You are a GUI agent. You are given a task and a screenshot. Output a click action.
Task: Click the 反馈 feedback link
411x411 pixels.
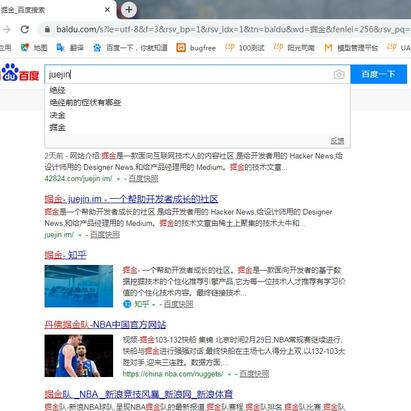click(x=337, y=141)
